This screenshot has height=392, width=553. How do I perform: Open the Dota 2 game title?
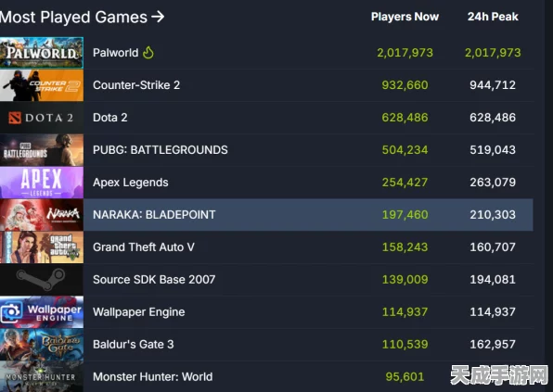coord(110,118)
